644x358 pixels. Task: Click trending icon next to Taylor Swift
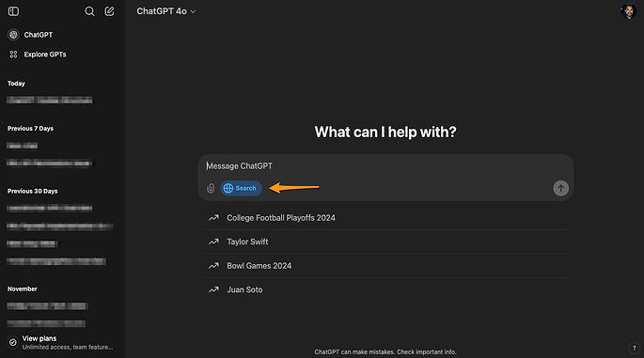(x=213, y=241)
